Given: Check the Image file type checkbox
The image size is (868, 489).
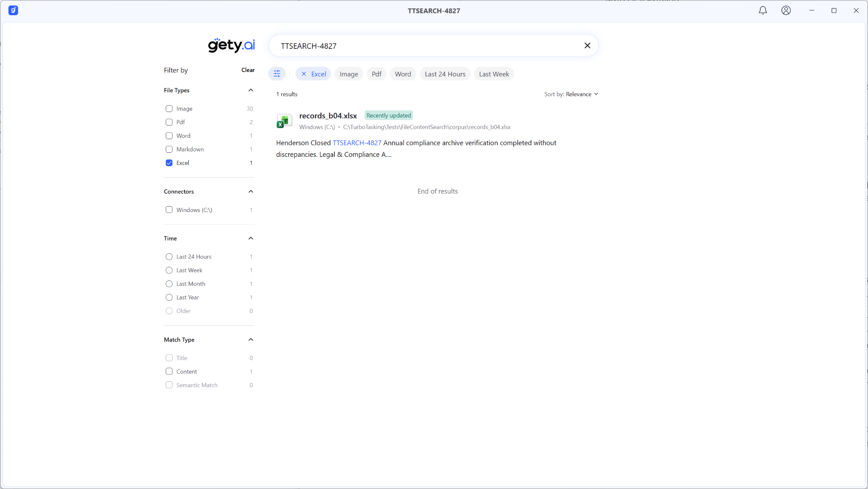Looking at the screenshot, I should (x=169, y=109).
